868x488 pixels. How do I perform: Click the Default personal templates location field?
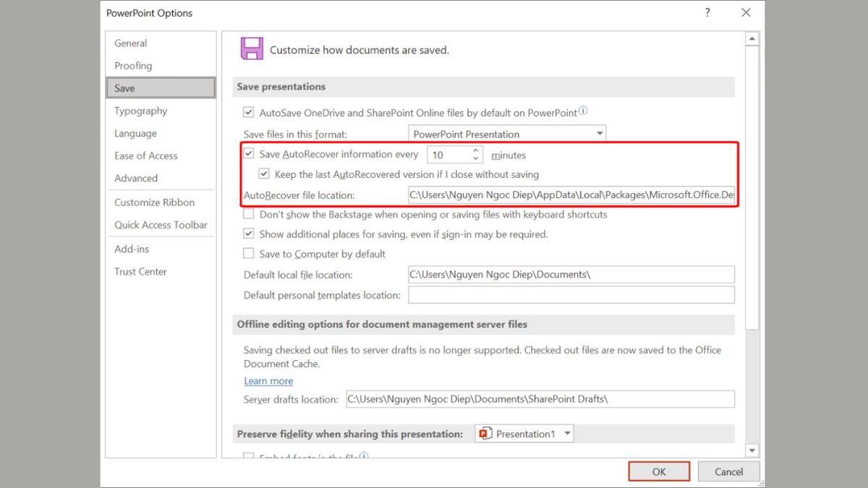click(x=571, y=295)
